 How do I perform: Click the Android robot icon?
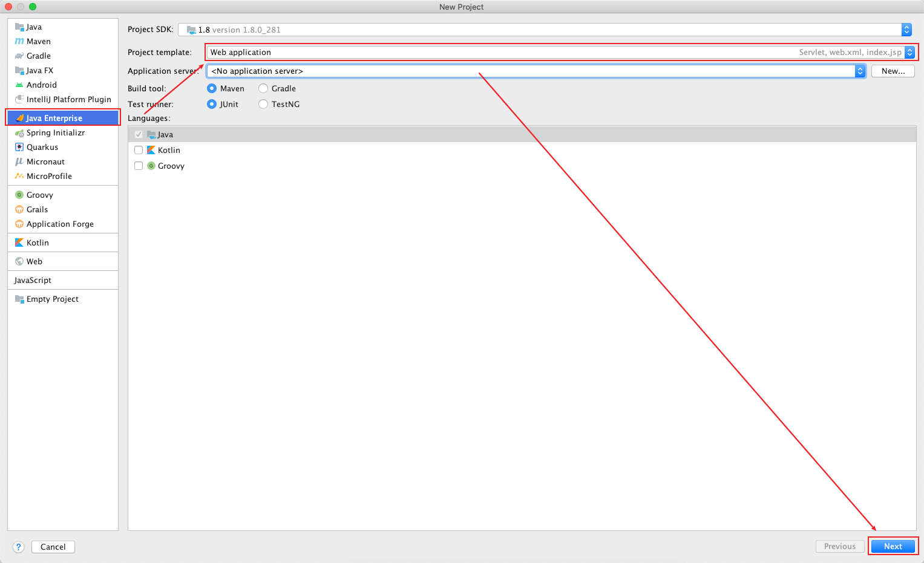[19, 85]
